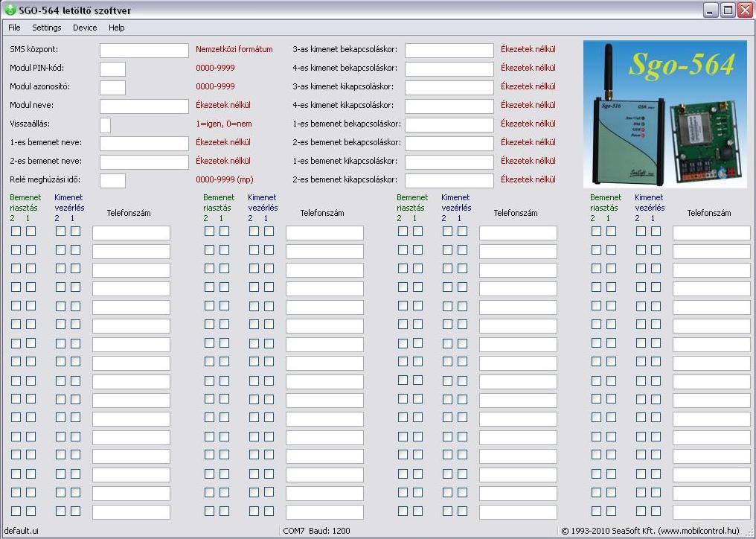This screenshot has width=756, height=539.
Task: Open the Help menu
Action: point(117,28)
